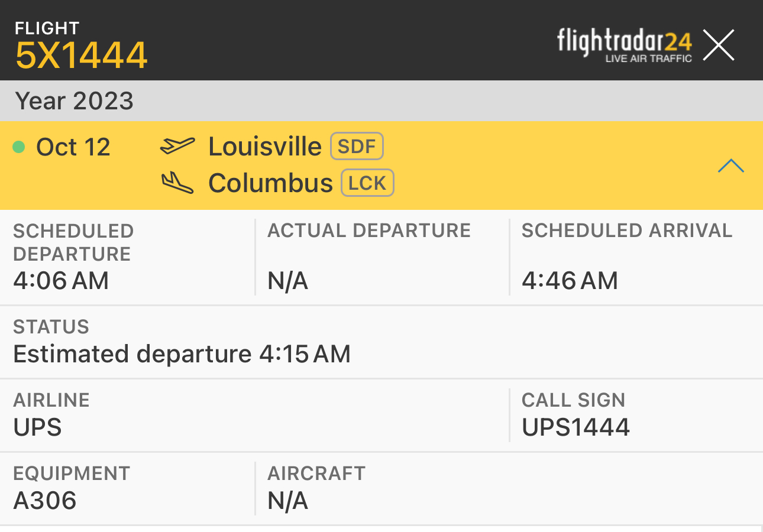Select the SDF airport code badge
The width and height of the screenshot is (763, 532).
click(357, 147)
